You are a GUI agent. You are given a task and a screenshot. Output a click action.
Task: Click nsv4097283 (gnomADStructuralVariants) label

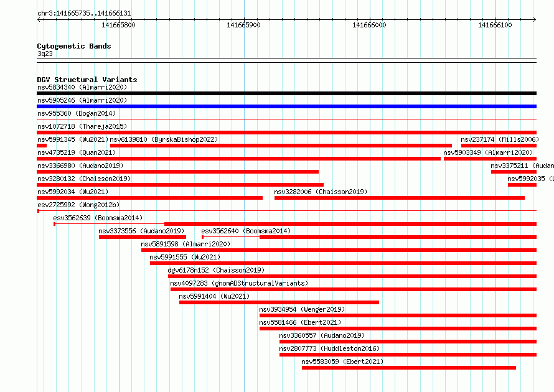coord(239,283)
